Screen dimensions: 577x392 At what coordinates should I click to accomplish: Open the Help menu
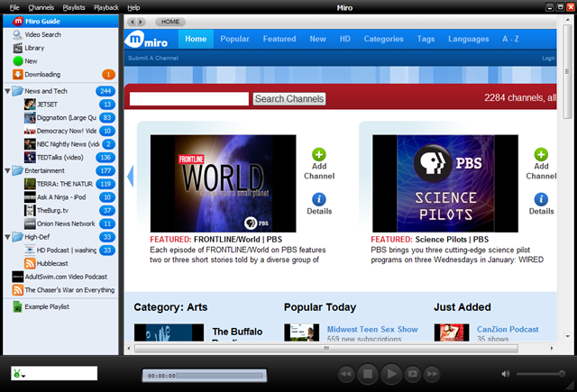pyautogui.click(x=133, y=7)
